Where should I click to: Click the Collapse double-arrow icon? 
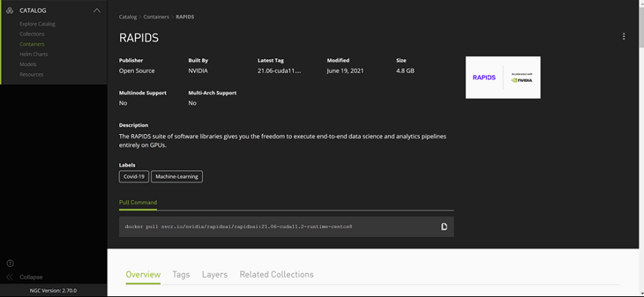click(x=11, y=277)
